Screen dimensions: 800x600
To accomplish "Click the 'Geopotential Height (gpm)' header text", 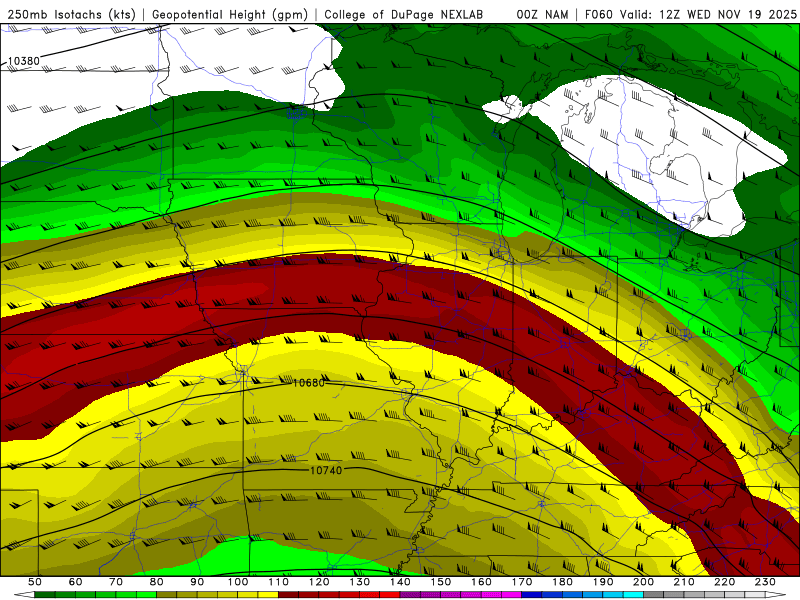I will point(230,15).
